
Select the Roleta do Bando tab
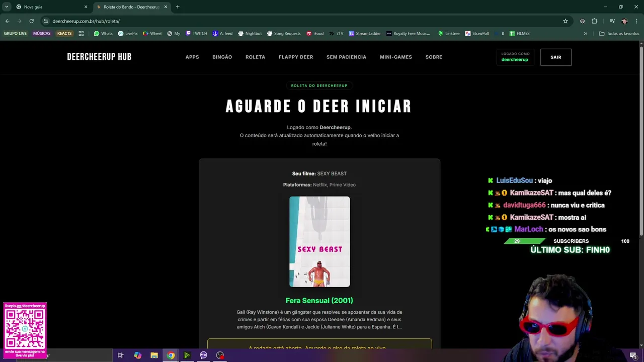pyautogui.click(x=132, y=7)
